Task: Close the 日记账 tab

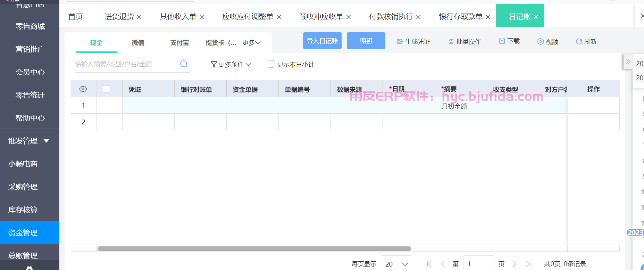Action: click(x=536, y=17)
